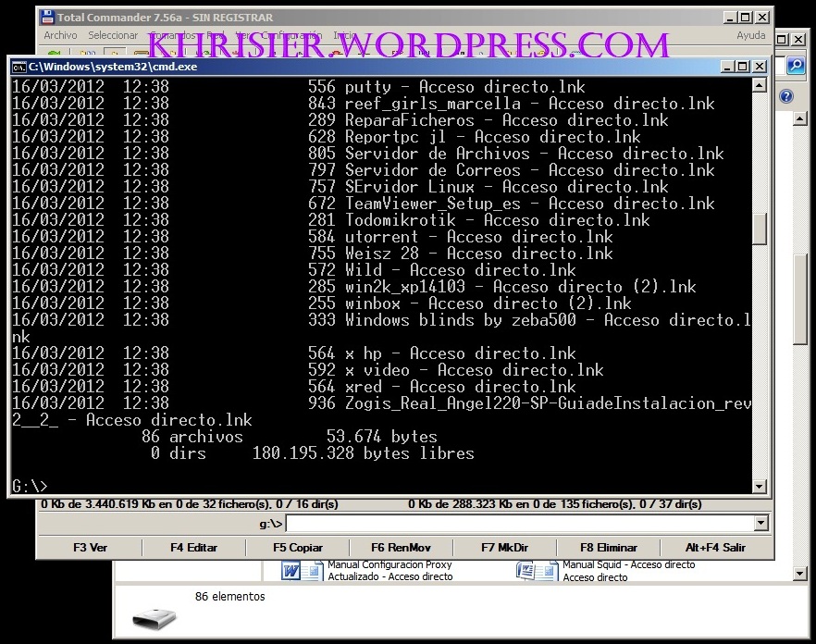Click the F7 MkDir button
The height and width of the screenshot is (644, 816).
tap(505, 548)
